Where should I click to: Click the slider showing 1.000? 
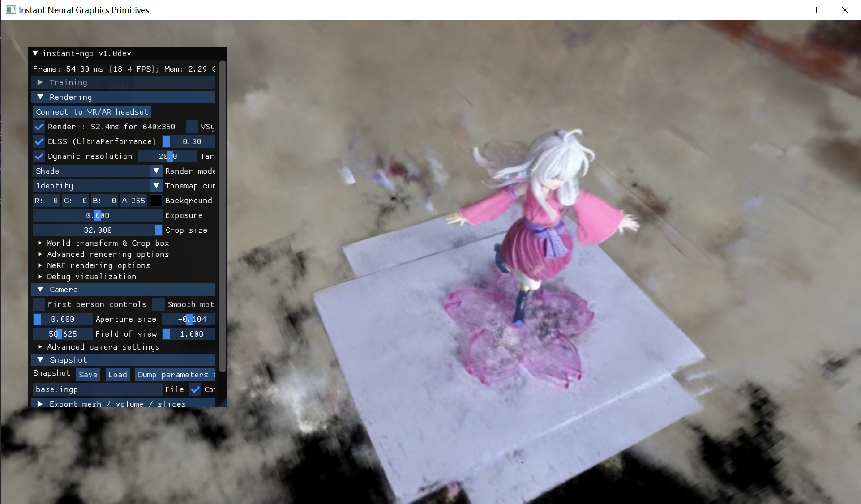click(188, 334)
